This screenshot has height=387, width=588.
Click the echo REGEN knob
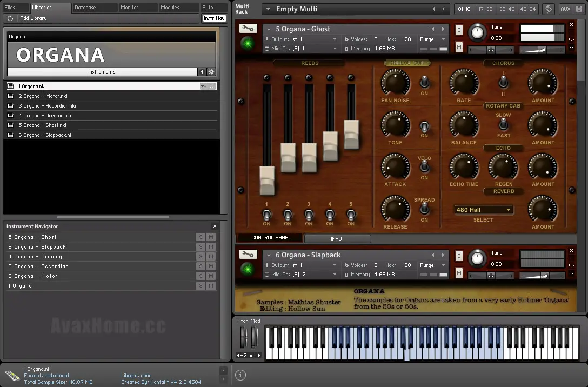click(503, 167)
